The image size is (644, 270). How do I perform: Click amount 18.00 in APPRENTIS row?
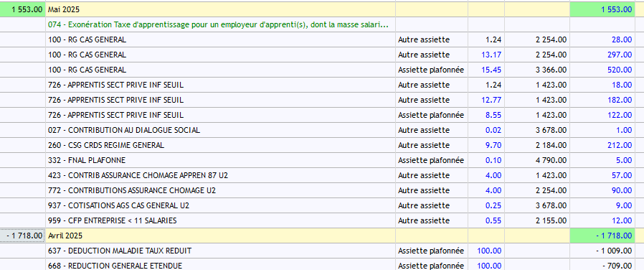tap(622, 85)
